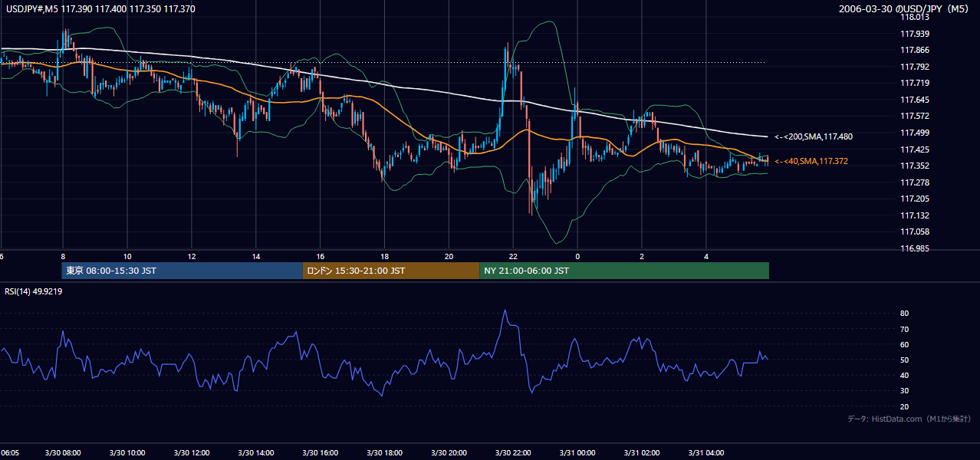This screenshot has height=460, width=980.
Task: Click price axis value 117.205
Action: coord(916,199)
